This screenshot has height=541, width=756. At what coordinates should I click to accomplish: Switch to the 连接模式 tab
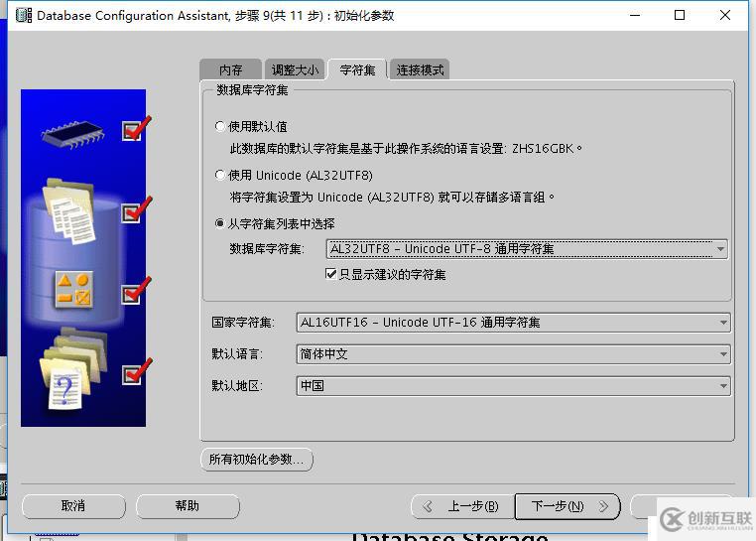pyautogui.click(x=420, y=69)
